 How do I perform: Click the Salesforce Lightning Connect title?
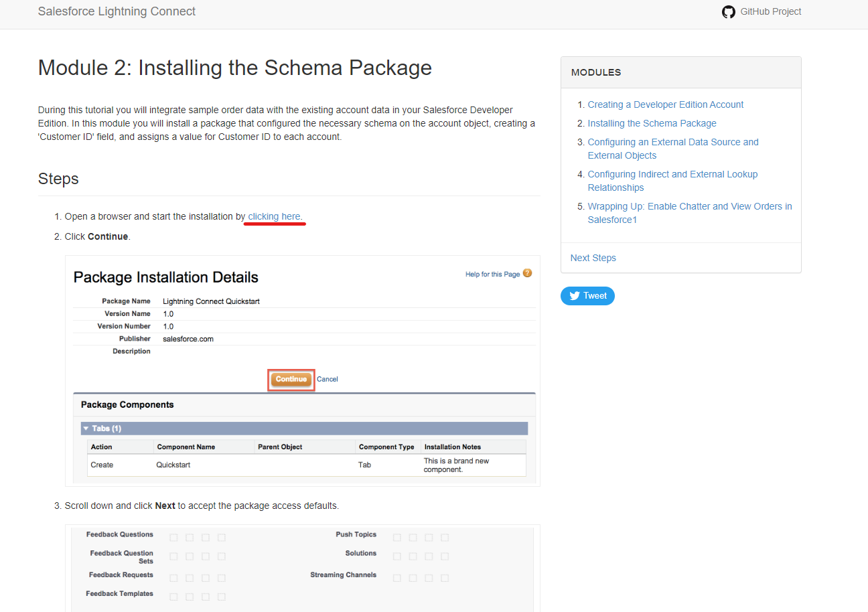pos(117,11)
